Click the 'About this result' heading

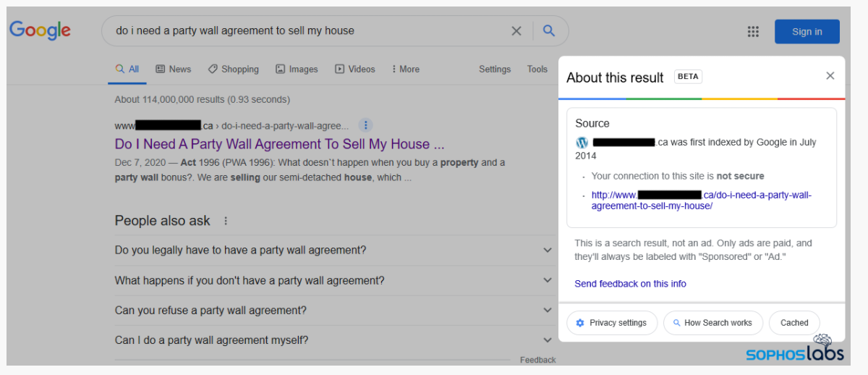[x=615, y=77]
